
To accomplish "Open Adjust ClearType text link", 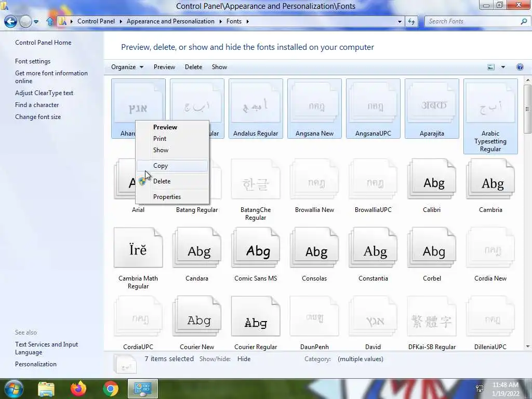I will 44,93.
